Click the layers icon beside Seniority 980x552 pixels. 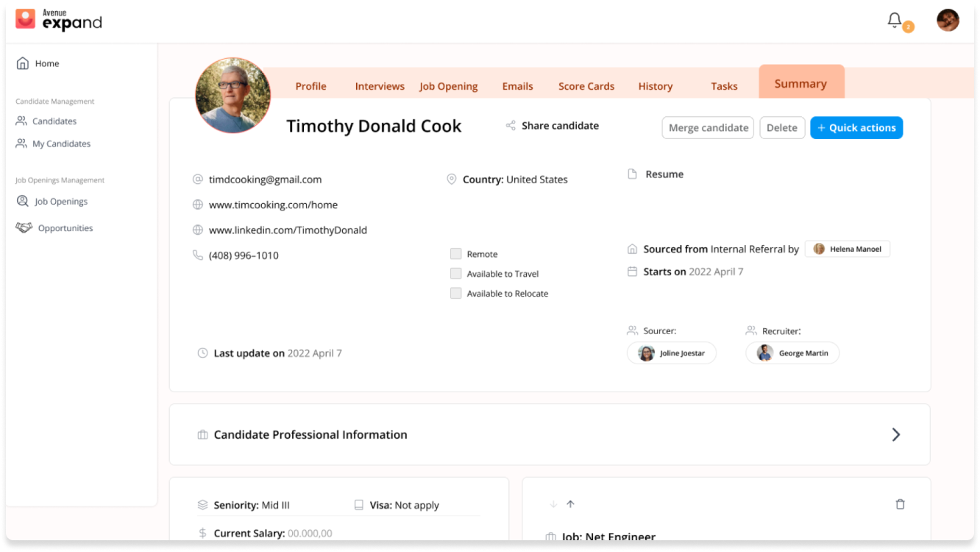pos(203,505)
